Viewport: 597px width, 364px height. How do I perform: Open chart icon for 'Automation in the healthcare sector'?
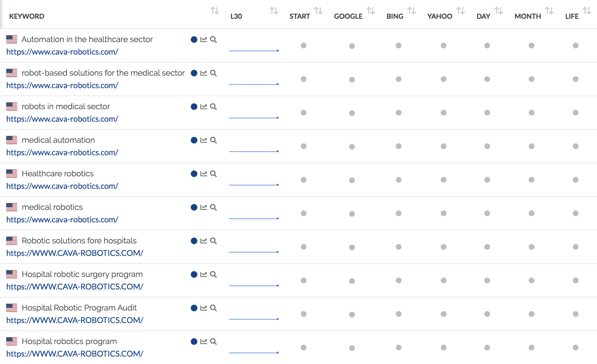pyautogui.click(x=204, y=39)
